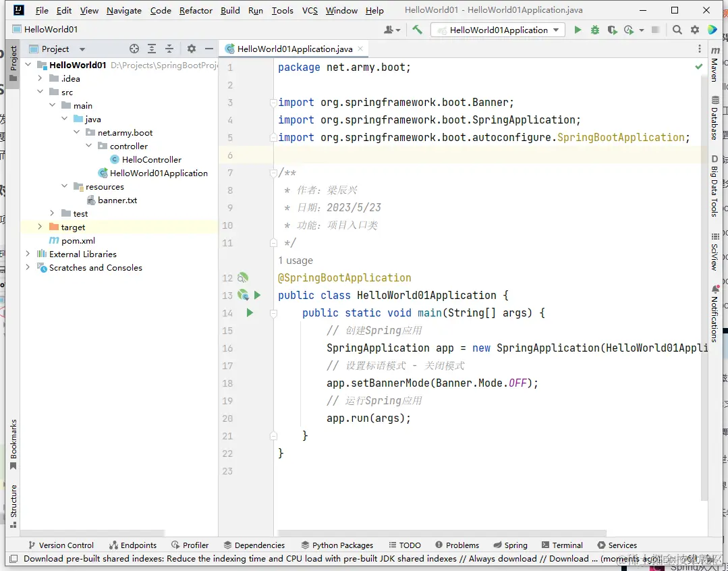Viewport: 728px width, 571px height.
Task: Click Select Opened File target icon
Action: click(134, 49)
